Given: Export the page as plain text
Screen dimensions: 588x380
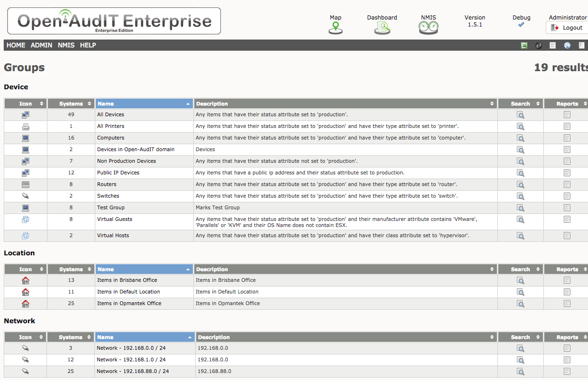Looking at the screenshot, I should click(553, 45).
